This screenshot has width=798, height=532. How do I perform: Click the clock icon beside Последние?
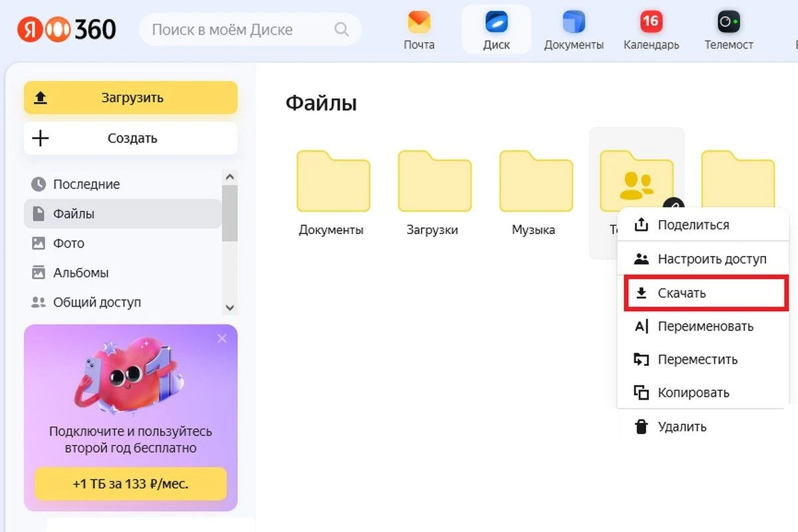pyautogui.click(x=39, y=184)
